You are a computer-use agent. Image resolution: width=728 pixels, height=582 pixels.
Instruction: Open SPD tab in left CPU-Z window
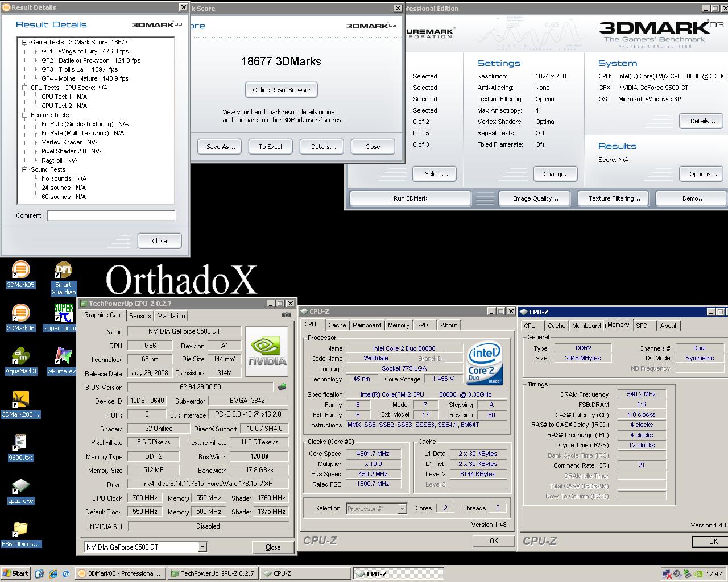pos(422,325)
